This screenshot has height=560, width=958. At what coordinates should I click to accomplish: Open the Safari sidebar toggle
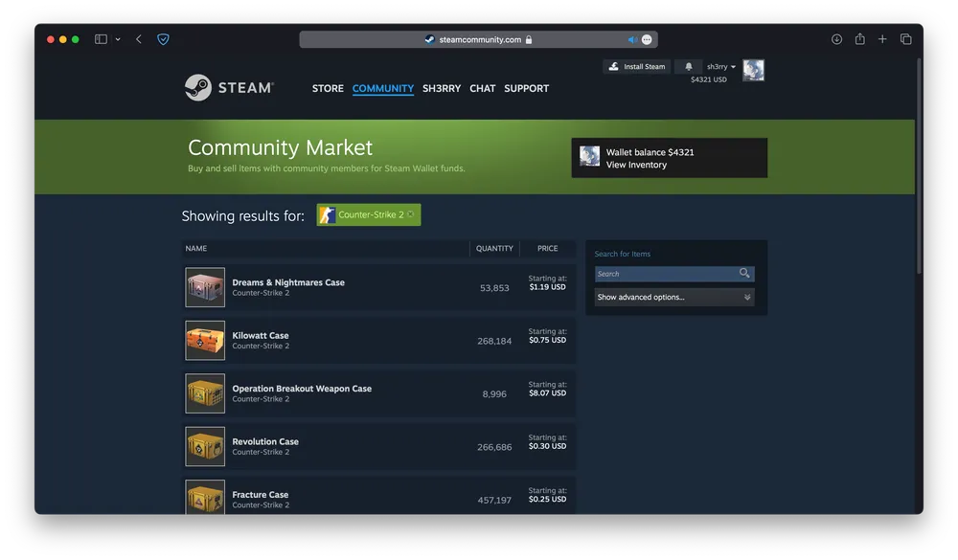click(x=101, y=39)
